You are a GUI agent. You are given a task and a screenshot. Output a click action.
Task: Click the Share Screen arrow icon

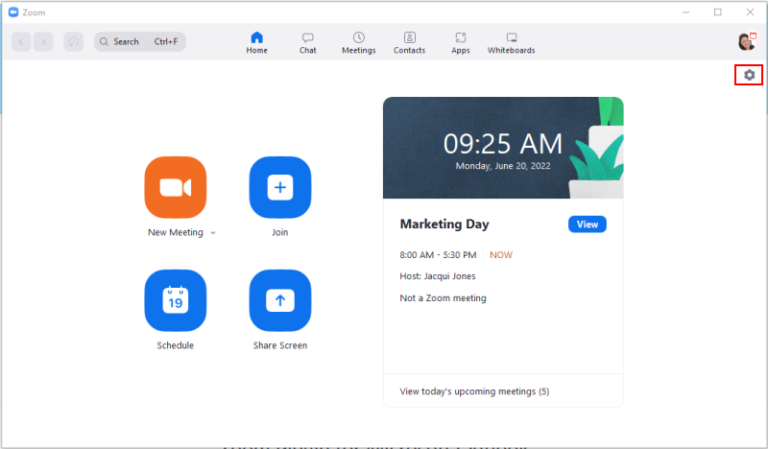(x=280, y=300)
